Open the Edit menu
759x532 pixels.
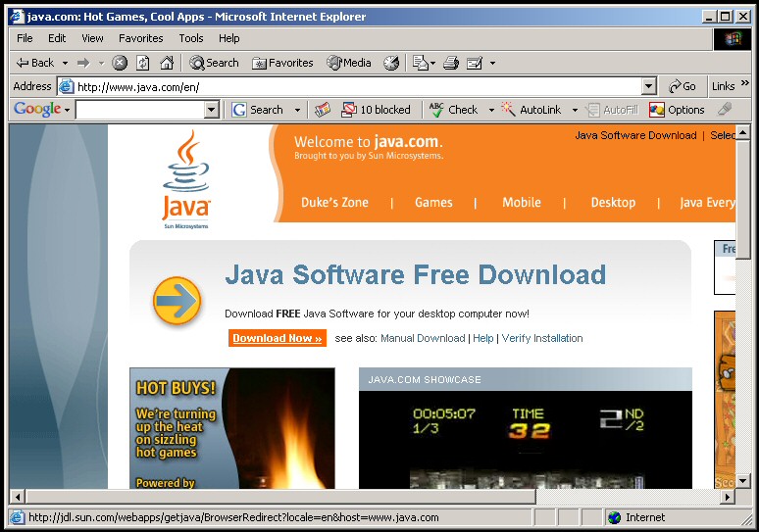pyautogui.click(x=57, y=38)
